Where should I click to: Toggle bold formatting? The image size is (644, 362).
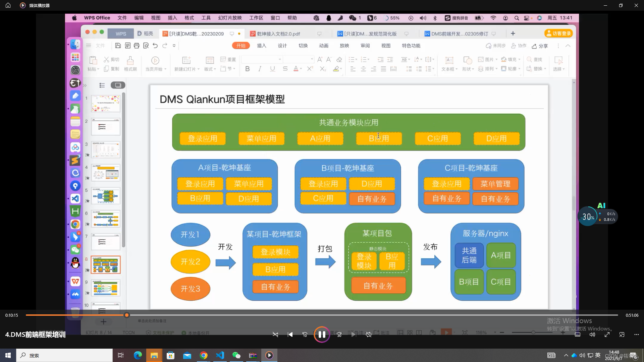248,69
